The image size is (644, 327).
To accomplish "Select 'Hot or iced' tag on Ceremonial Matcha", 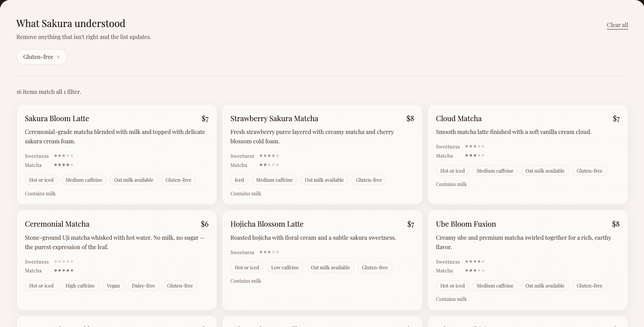I will pos(41,286).
